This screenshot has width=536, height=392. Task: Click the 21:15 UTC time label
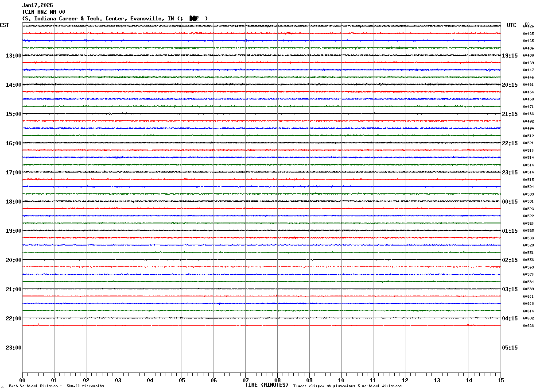click(x=510, y=114)
